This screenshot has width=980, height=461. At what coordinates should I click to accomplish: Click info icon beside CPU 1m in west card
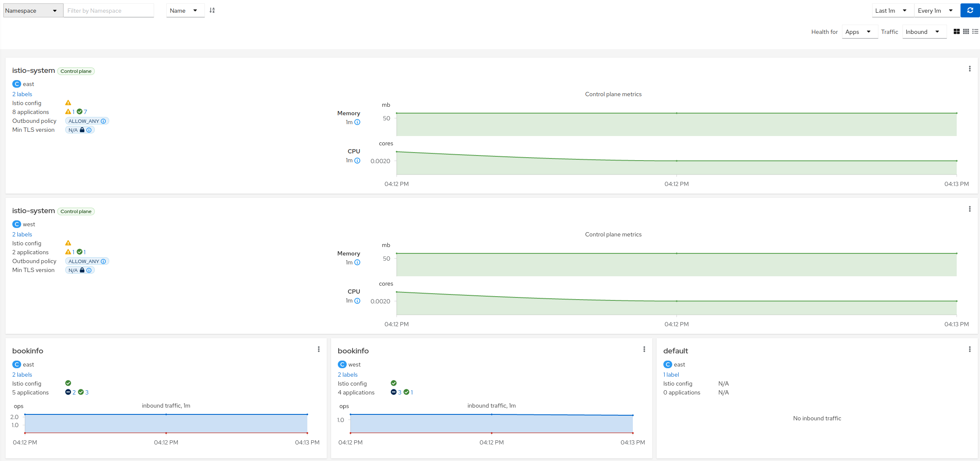pos(358,301)
